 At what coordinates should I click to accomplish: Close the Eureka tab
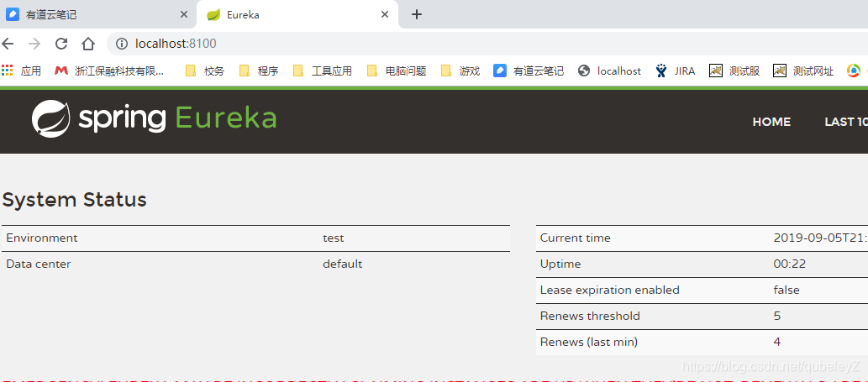tap(385, 14)
